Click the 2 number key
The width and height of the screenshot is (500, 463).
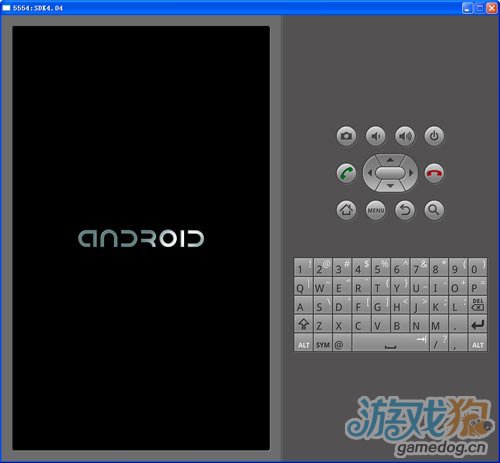coord(323,267)
